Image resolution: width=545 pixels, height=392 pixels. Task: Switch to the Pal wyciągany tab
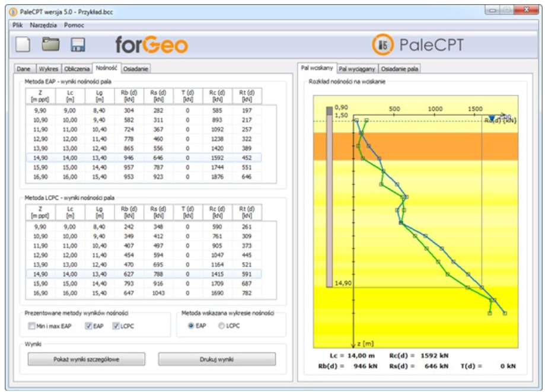[x=357, y=69]
